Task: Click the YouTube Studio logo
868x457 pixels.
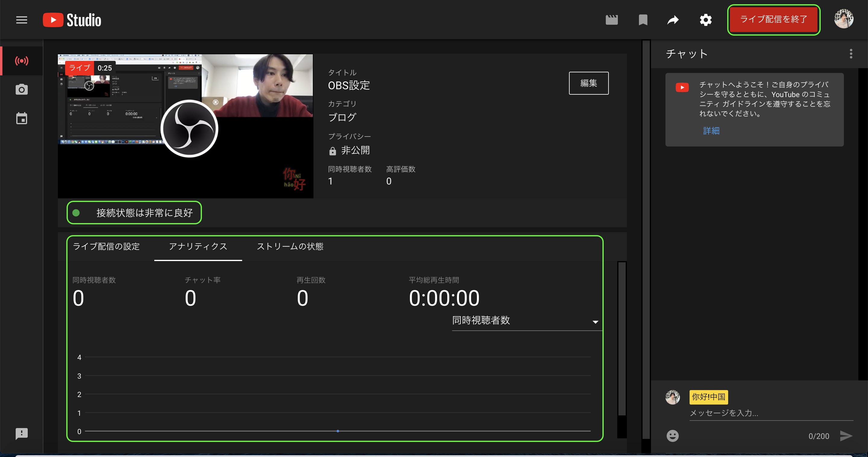Action: 72,20
